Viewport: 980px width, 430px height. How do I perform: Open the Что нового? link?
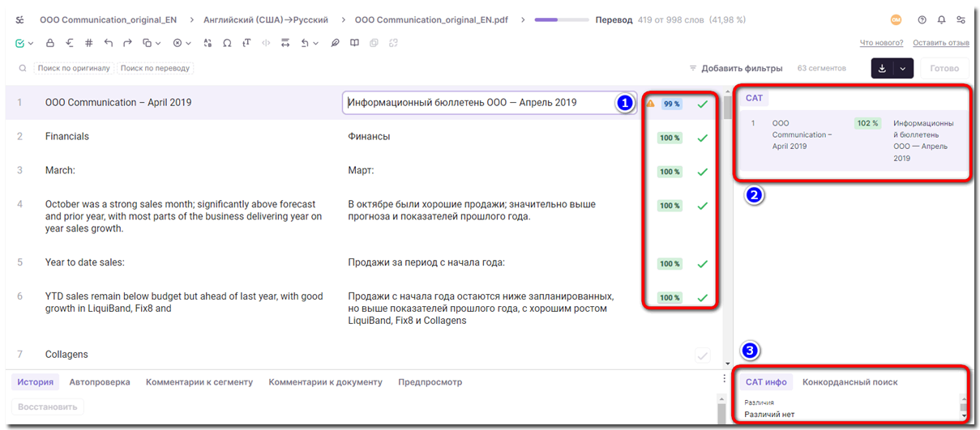coord(881,43)
